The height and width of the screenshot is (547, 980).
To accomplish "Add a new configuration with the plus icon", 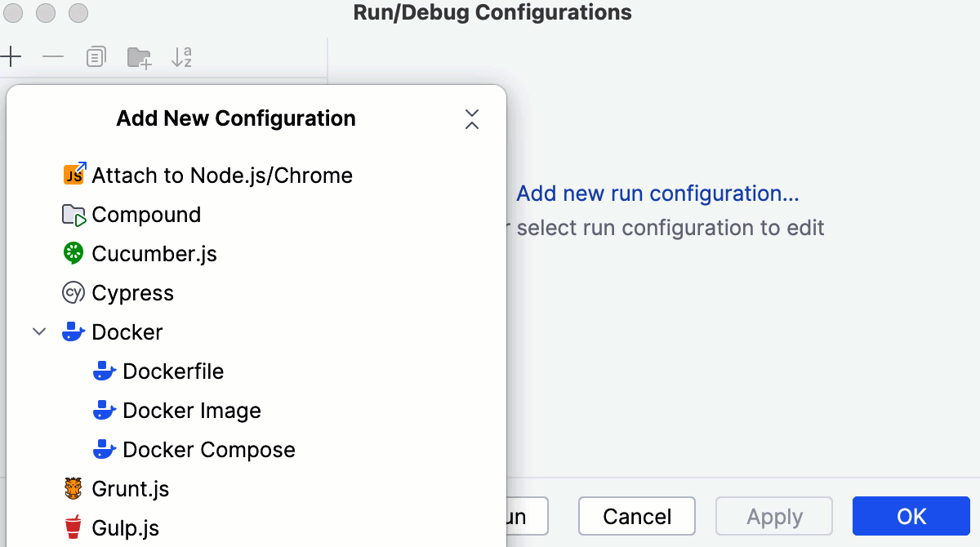I will point(11,57).
